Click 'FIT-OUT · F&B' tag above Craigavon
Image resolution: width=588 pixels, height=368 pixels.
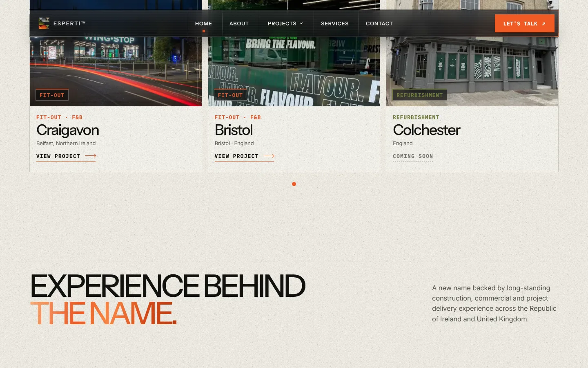(59, 117)
